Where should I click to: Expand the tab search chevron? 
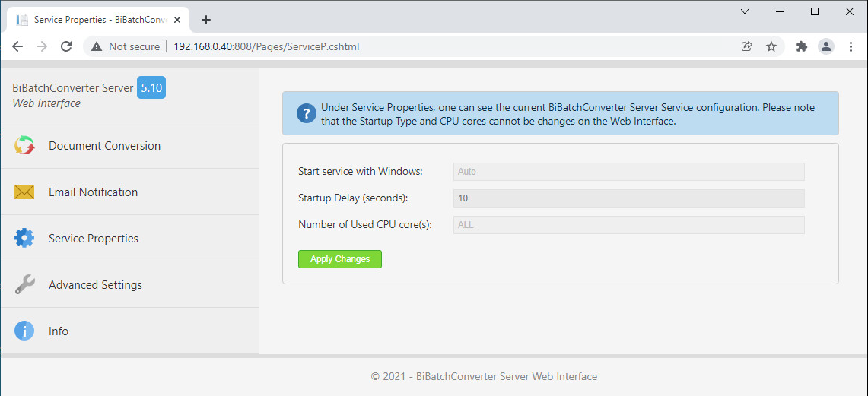745,11
